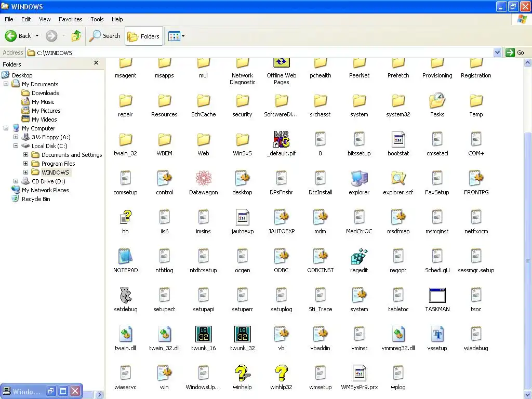The height and width of the screenshot is (399, 532).
Task: Select the explorer computer icon
Action: tap(359, 178)
